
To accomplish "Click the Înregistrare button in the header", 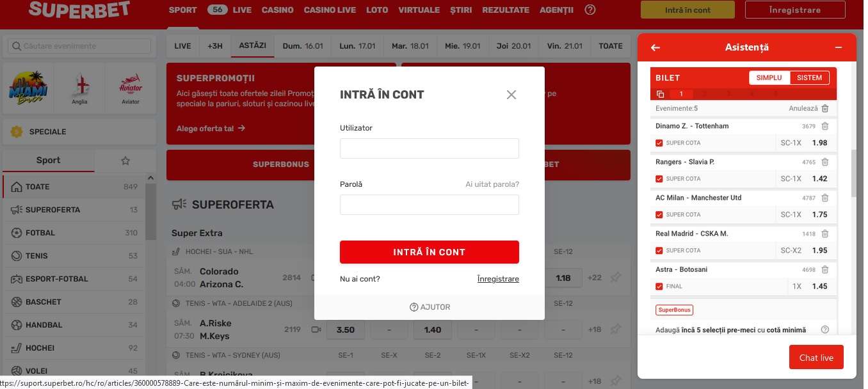I will click(796, 10).
